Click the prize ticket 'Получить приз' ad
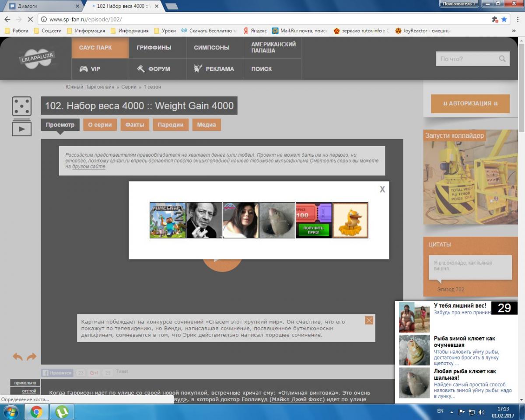The width and height of the screenshot is (525, 420). pyautogui.click(x=314, y=220)
